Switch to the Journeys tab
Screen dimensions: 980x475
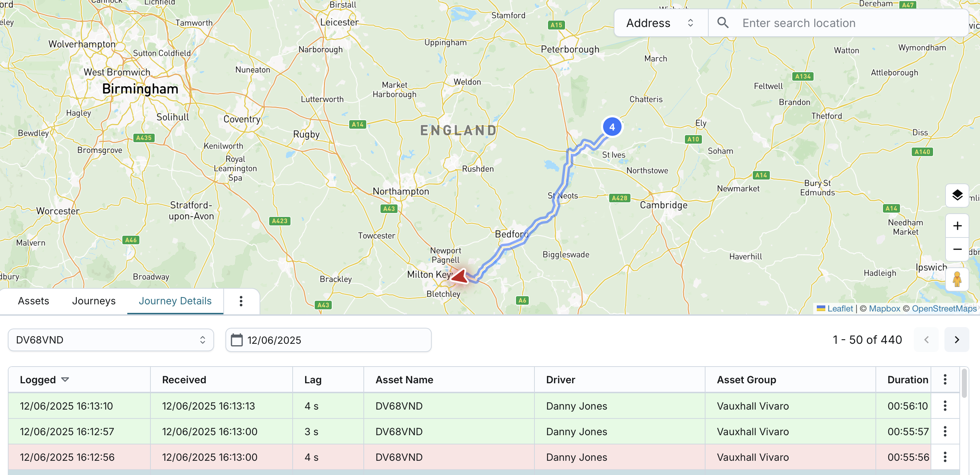pyautogui.click(x=94, y=301)
